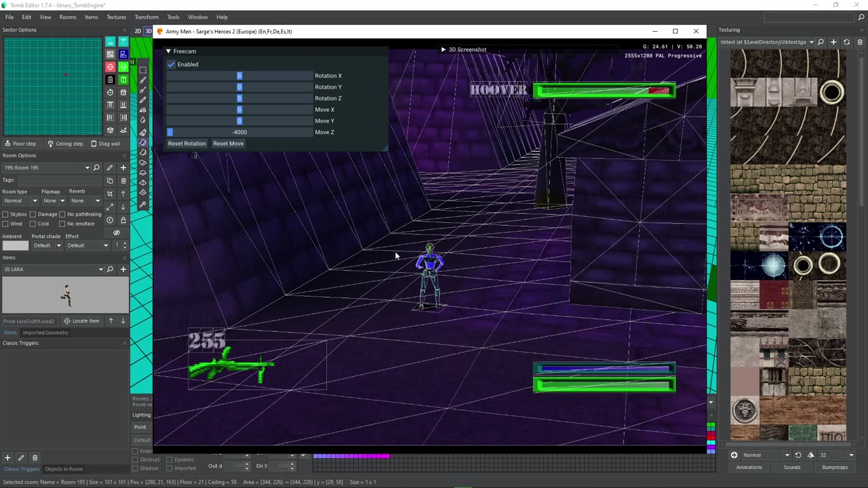Image resolution: width=868 pixels, height=488 pixels.
Task: Collapse the Freecam section
Action: (x=169, y=52)
